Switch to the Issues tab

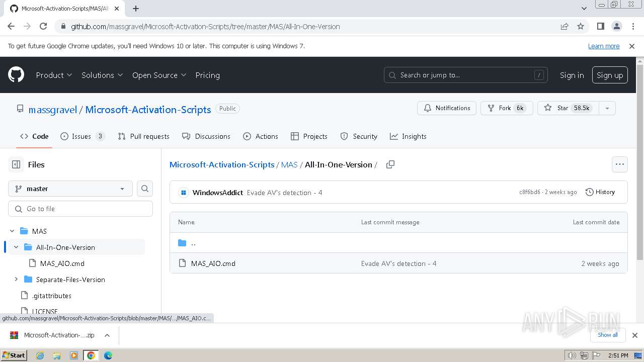tap(83, 136)
